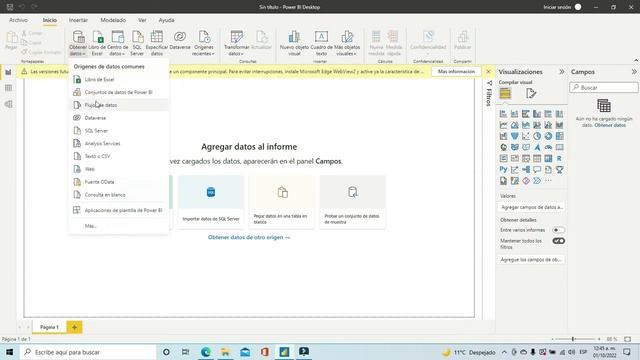Choose the donut chart visual
The width and height of the screenshot is (640, 360).
[x=548, y=136]
